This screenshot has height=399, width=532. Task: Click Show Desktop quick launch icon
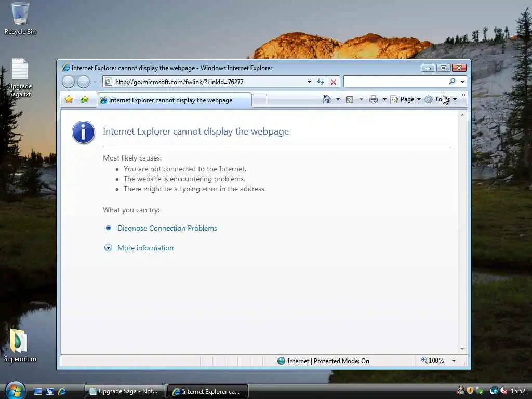point(38,392)
